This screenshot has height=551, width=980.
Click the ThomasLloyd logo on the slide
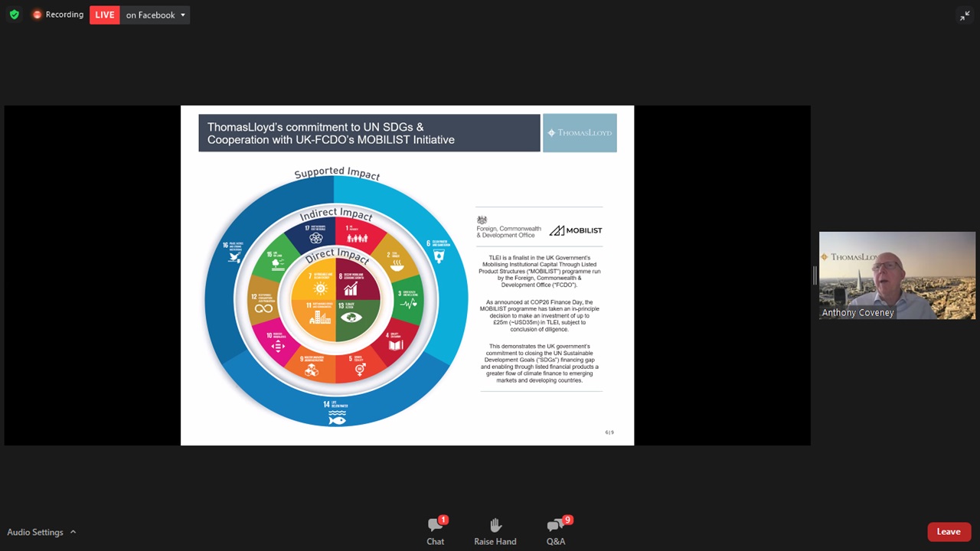[580, 133]
